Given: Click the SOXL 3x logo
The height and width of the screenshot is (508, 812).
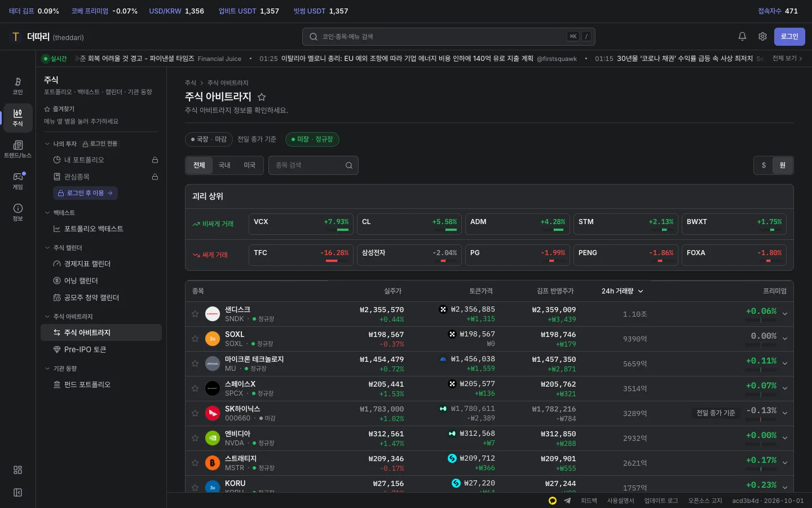Looking at the screenshot, I should tap(213, 339).
